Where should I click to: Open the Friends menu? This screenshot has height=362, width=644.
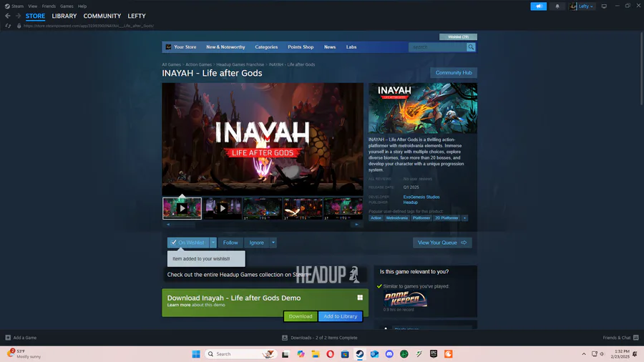point(49,6)
